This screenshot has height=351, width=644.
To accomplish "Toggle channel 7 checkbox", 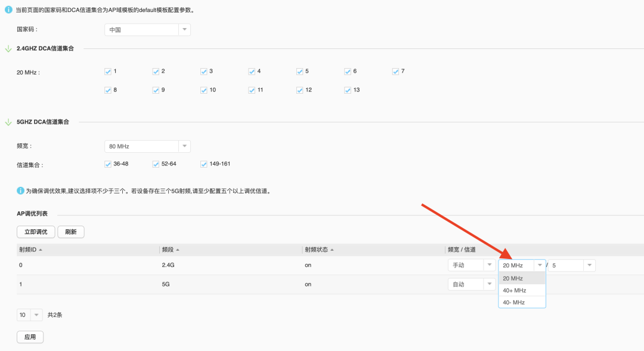I will 395,72.
